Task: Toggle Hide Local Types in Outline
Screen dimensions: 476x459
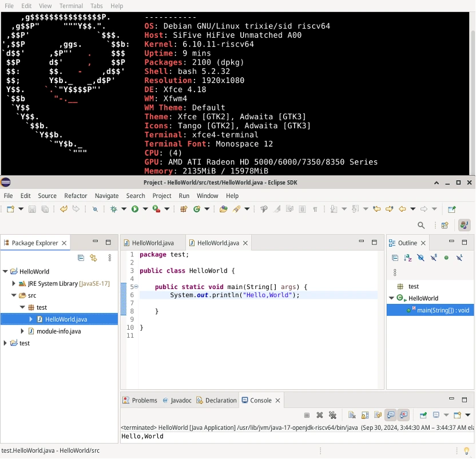Action: pos(459,258)
